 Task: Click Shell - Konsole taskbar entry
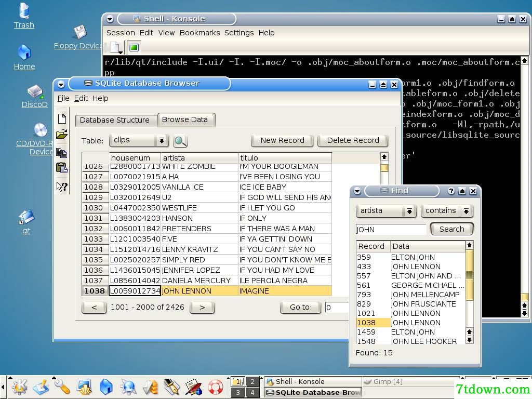[312, 382]
